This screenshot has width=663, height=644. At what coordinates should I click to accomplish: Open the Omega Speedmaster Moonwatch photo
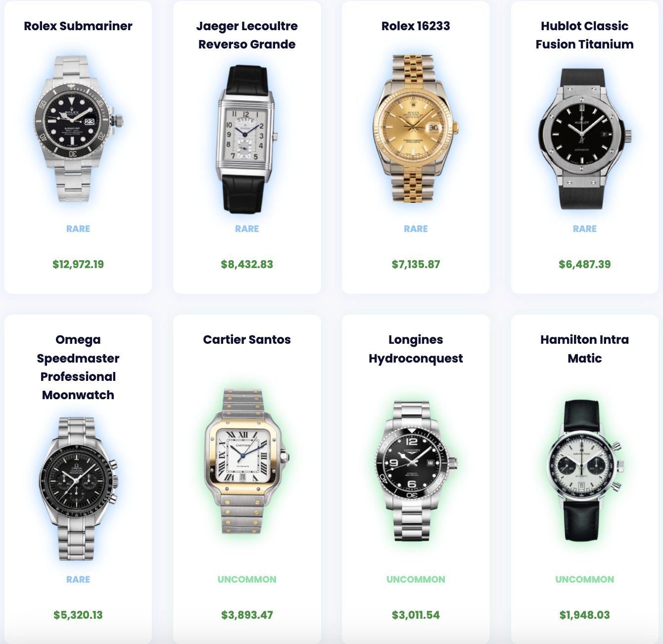pos(78,489)
